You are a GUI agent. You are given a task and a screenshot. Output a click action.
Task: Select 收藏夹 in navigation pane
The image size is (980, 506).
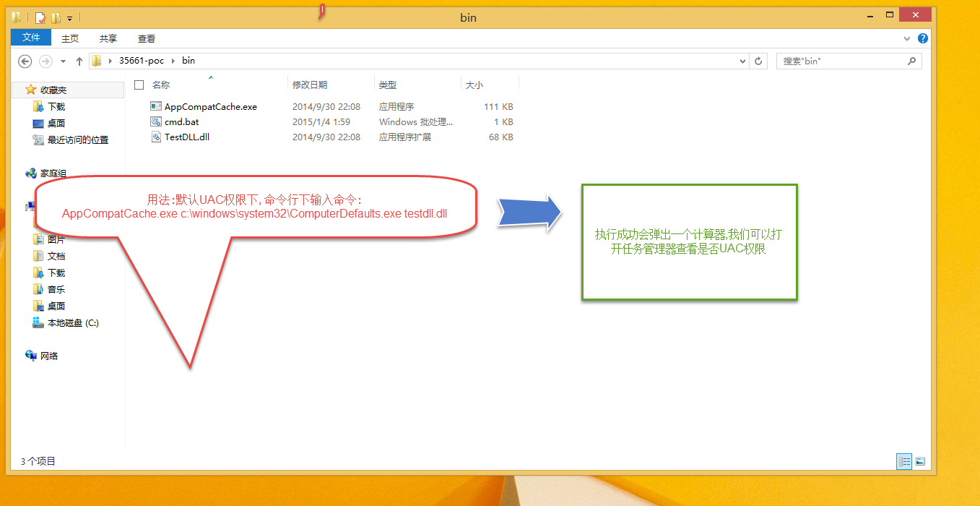pyautogui.click(x=53, y=90)
